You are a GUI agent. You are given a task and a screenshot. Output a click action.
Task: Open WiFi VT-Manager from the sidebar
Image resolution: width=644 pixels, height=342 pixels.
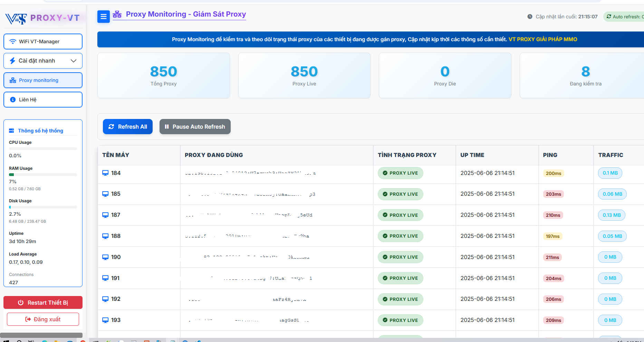click(42, 41)
